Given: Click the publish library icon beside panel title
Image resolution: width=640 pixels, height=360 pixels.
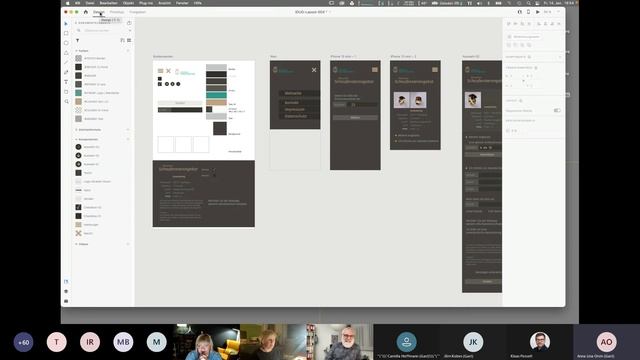Looking at the screenshot, I should 129,23.
